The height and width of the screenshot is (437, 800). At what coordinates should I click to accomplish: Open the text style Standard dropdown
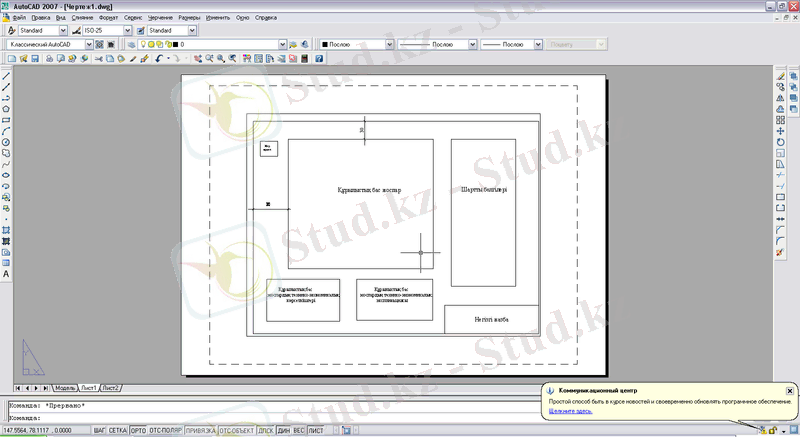[63, 31]
